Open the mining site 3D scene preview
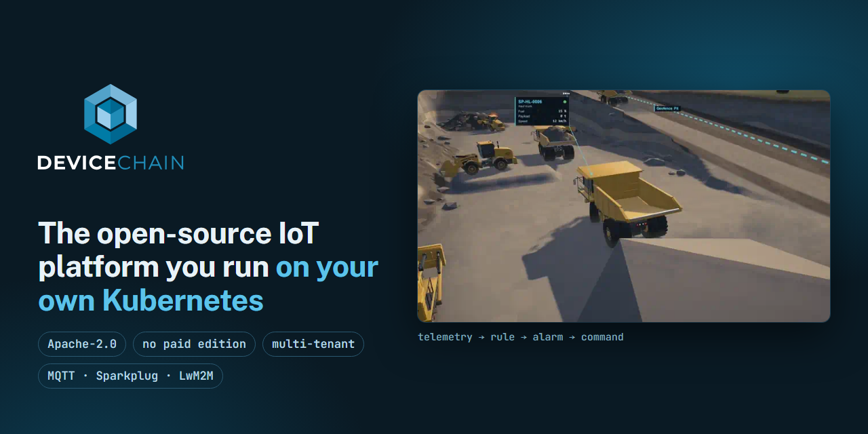Screen dimensions: 868x434 (624, 206)
